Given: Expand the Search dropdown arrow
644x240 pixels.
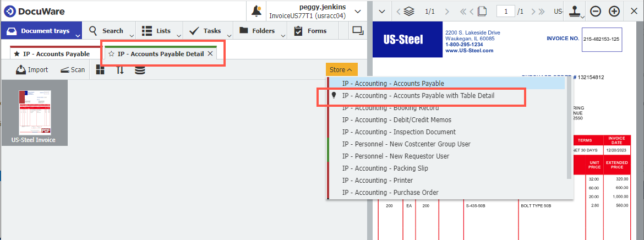Looking at the screenshot, I should coord(132,36).
